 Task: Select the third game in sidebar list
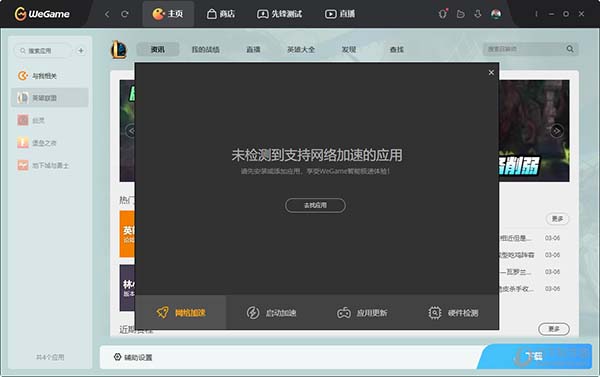point(50,121)
